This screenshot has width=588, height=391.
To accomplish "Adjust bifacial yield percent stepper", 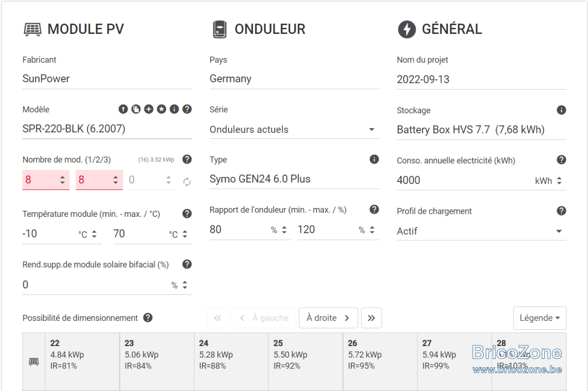I will 185,285.
